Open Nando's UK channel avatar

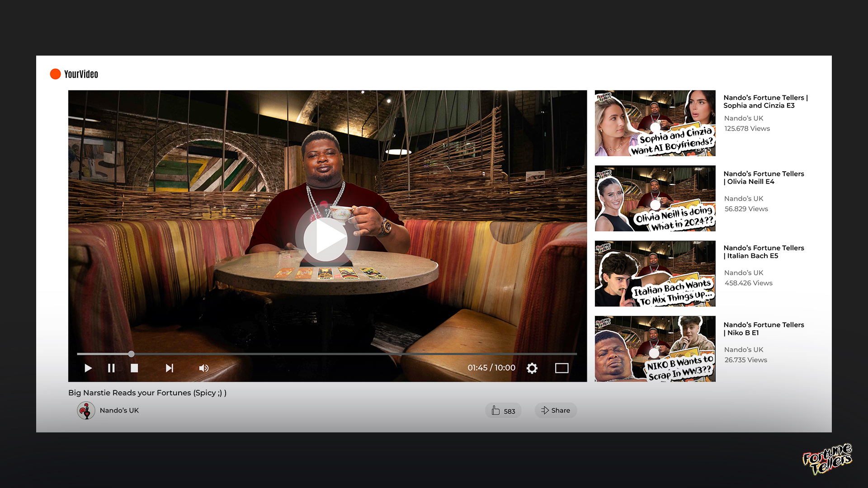pos(86,410)
